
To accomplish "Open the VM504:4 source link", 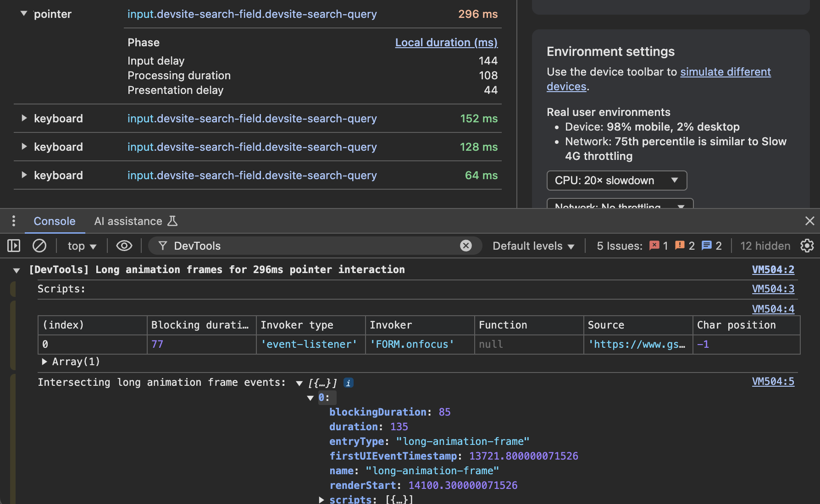I will tap(773, 309).
